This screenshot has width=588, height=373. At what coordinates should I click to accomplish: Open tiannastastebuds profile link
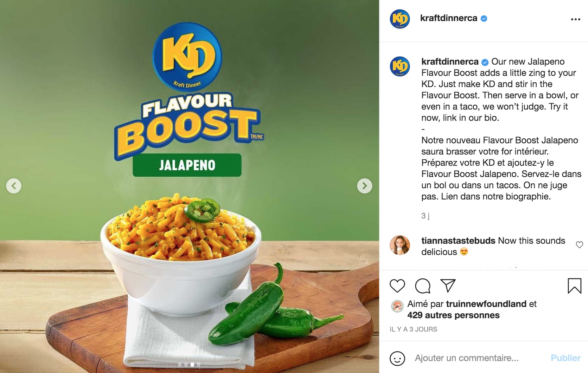(x=458, y=241)
